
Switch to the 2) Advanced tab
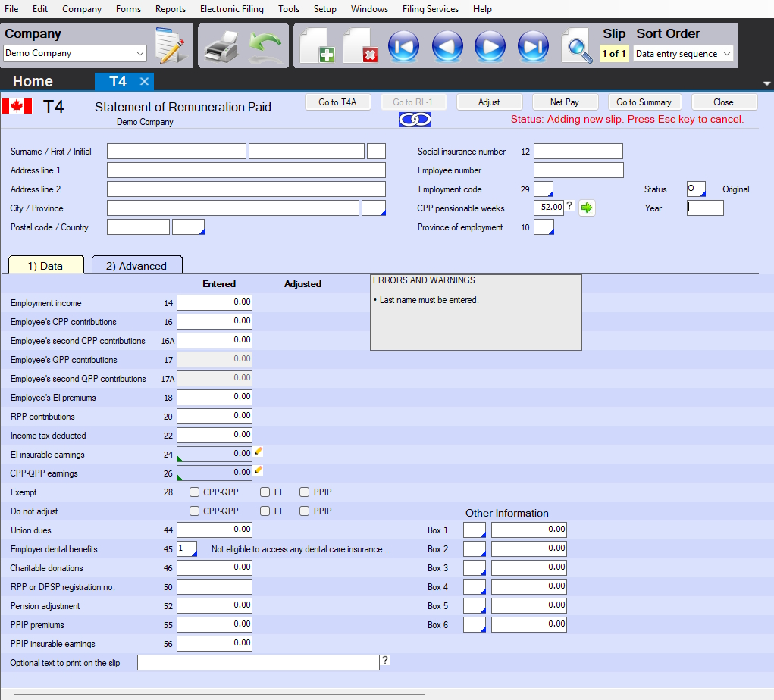pyautogui.click(x=136, y=266)
